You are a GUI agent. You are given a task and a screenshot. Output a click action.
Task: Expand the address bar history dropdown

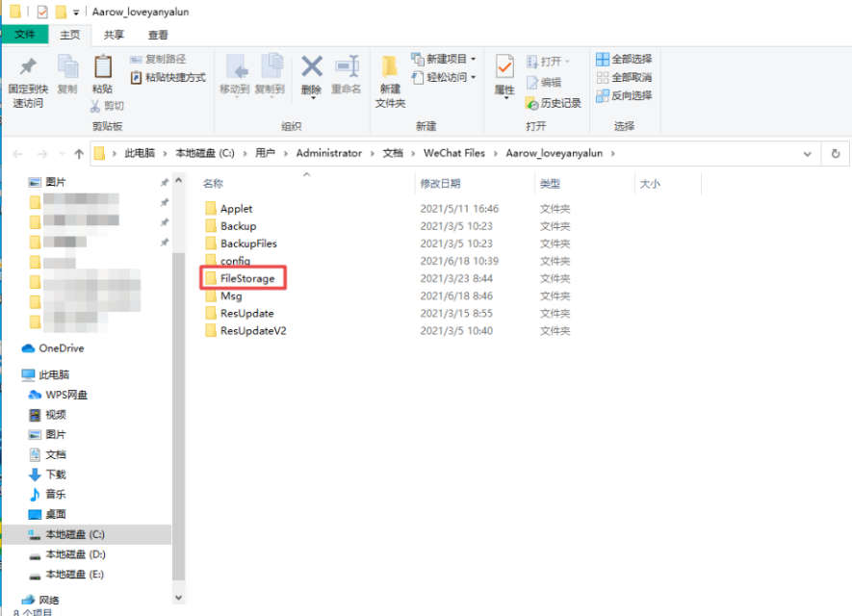808,154
